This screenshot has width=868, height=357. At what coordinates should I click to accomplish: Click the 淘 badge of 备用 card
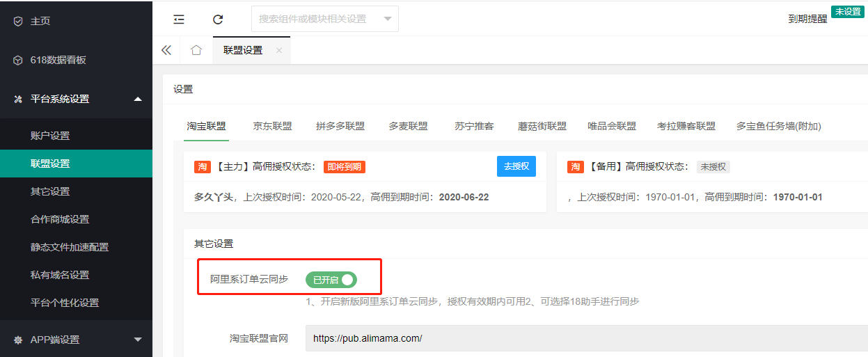point(575,167)
